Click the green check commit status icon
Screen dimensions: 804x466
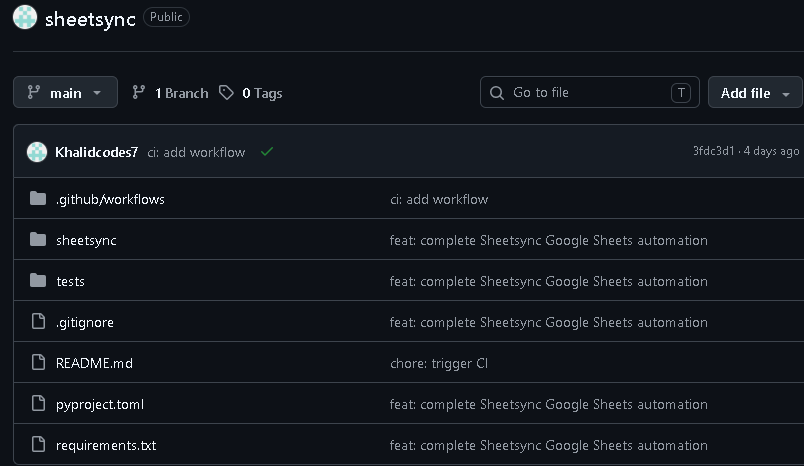point(267,152)
